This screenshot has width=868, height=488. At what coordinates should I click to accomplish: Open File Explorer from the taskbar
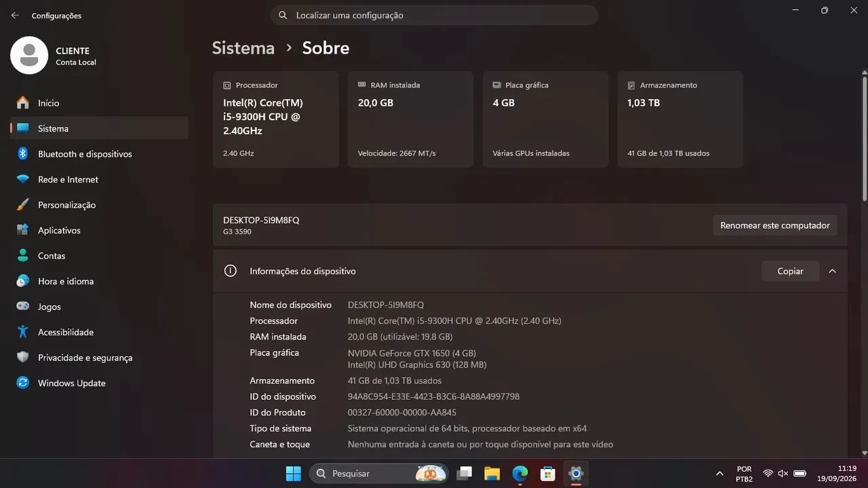(492, 473)
